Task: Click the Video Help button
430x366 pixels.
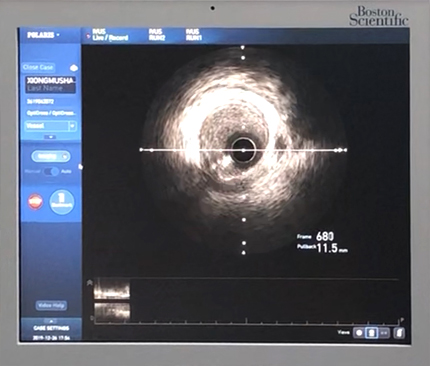Action: pos(51,305)
